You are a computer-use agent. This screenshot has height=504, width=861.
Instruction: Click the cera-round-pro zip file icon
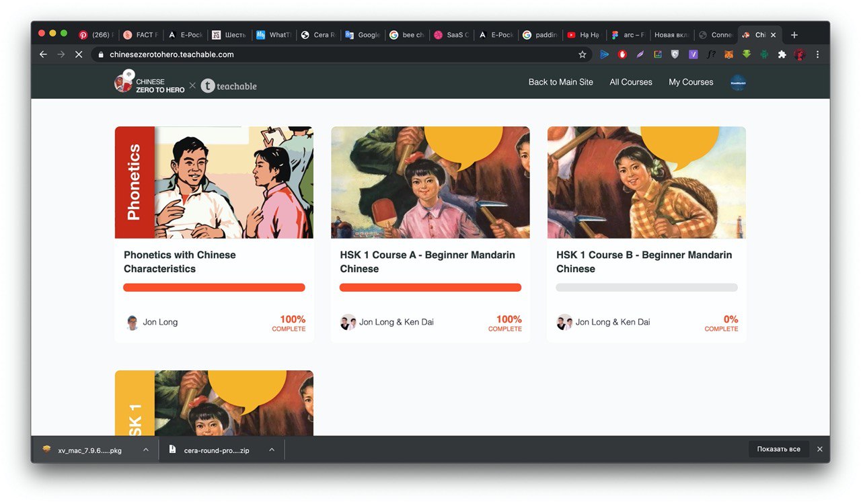pyautogui.click(x=172, y=450)
